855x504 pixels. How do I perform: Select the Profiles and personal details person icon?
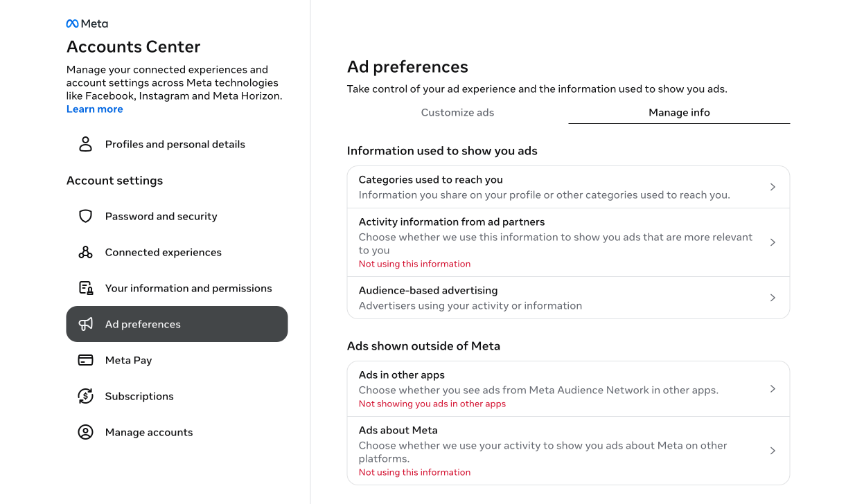85,144
